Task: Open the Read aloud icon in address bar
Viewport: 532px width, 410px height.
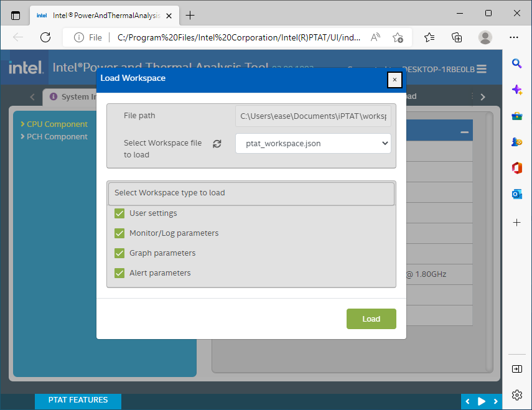Action: (x=375, y=37)
